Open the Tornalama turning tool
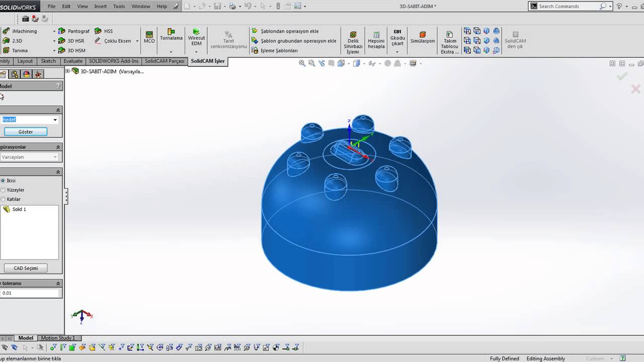Image resolution: width=644 pixels, height=362 pixels. click(171, 35)
